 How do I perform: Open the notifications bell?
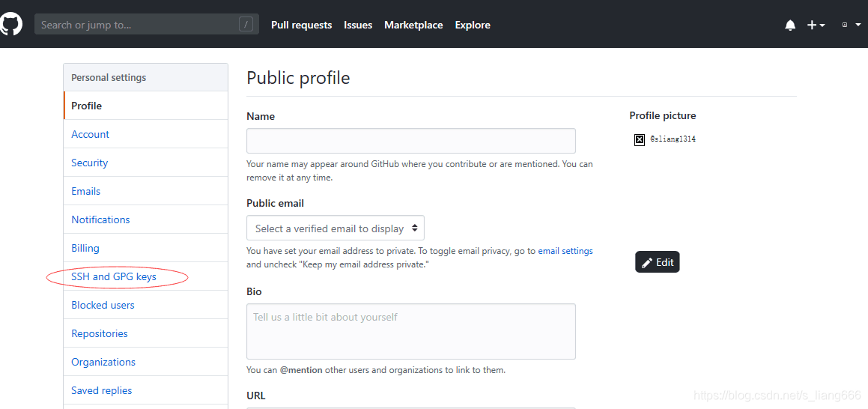[790, 25]
